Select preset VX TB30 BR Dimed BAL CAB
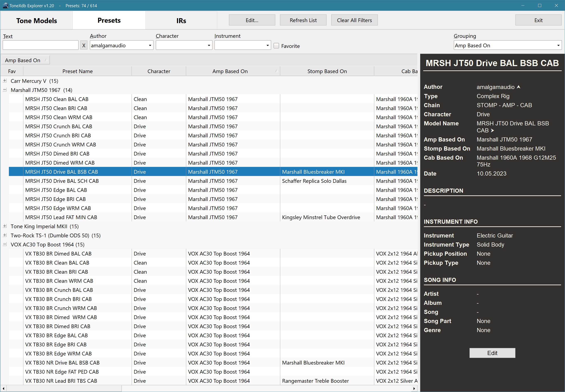565x392 pixels. point(58,254)
